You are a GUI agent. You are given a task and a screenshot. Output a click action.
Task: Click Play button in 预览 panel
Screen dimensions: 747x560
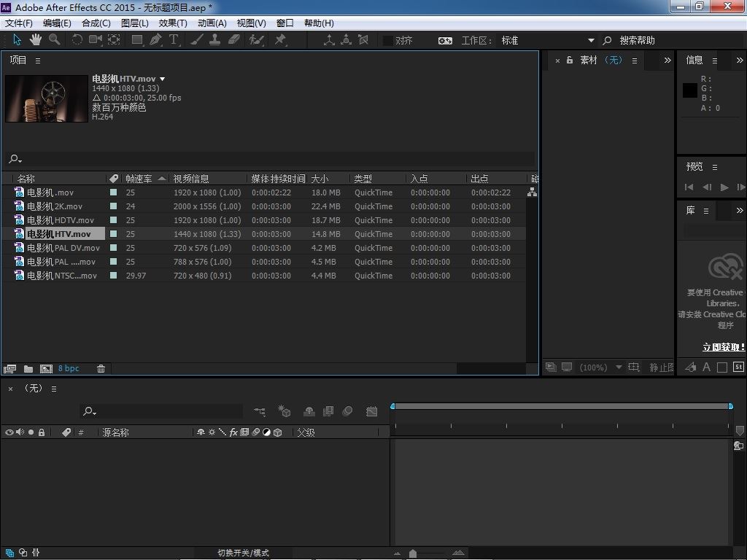724,187
